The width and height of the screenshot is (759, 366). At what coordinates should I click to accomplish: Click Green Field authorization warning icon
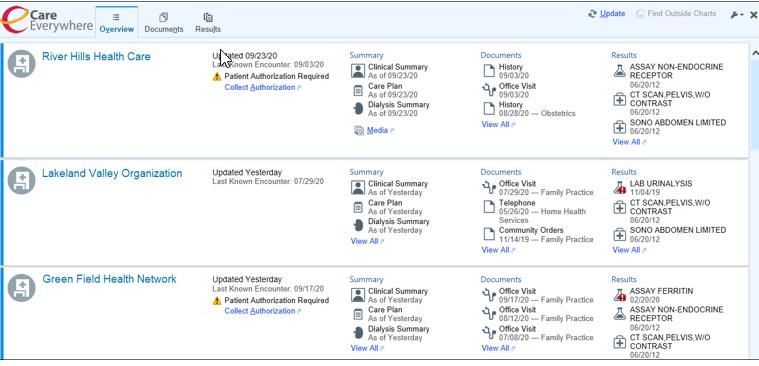click(217, 301)
